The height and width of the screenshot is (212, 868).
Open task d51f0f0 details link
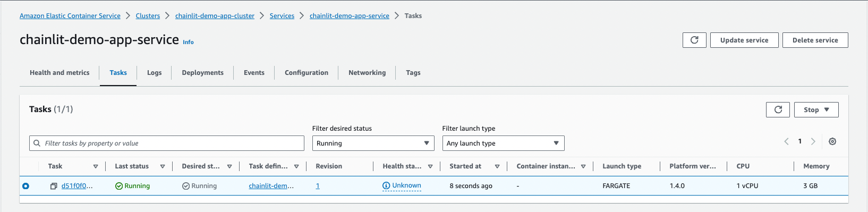(x=77, y=186)
